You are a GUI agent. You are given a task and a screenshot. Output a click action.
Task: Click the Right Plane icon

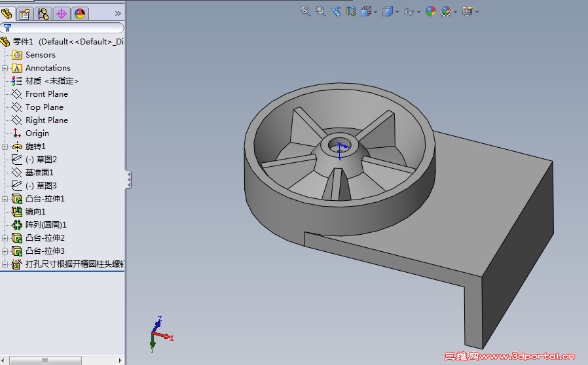pyautogui.click(x=17, y=120)
